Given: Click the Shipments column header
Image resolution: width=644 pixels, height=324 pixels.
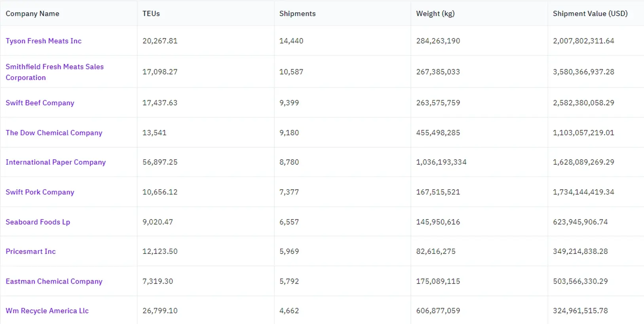Looking at the screenshot, I should click(298, 13).
